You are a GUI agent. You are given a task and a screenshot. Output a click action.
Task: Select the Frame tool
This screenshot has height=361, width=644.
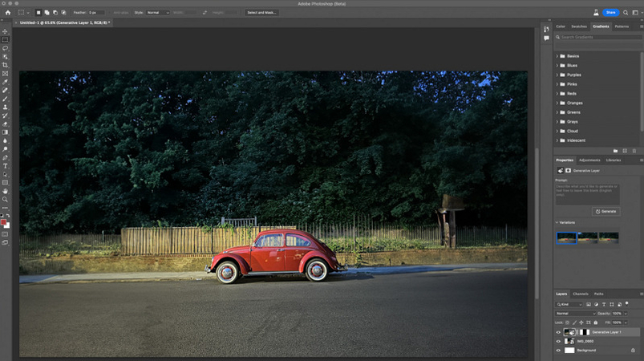click(x=5, y=74)
